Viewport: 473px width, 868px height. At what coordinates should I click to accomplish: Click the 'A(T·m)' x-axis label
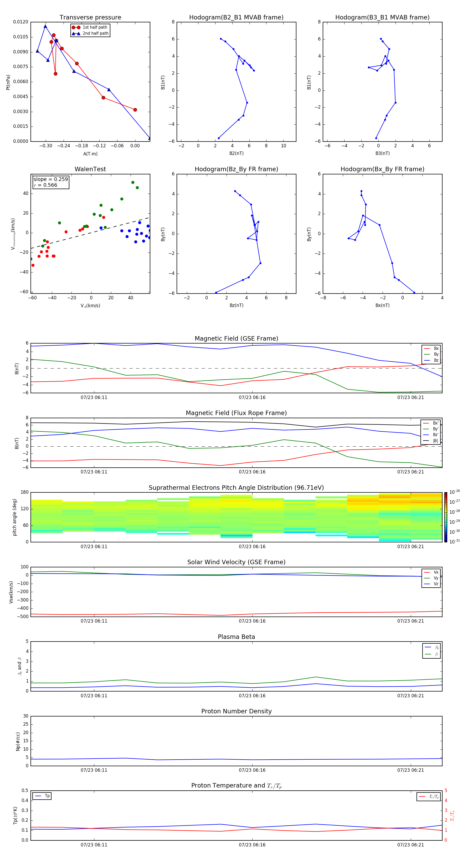click(x=90, y=154)
